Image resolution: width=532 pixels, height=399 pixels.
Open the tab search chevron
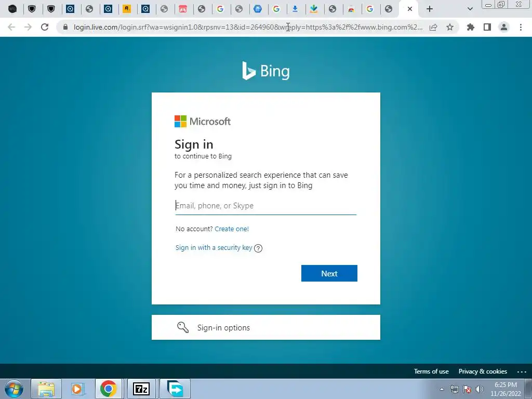pos(470,9)
